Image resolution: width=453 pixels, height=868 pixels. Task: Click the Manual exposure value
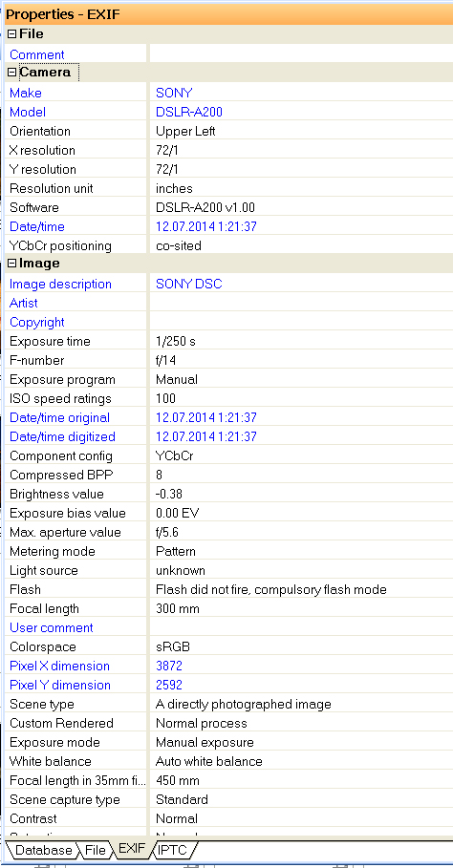(x=205, y=742)
